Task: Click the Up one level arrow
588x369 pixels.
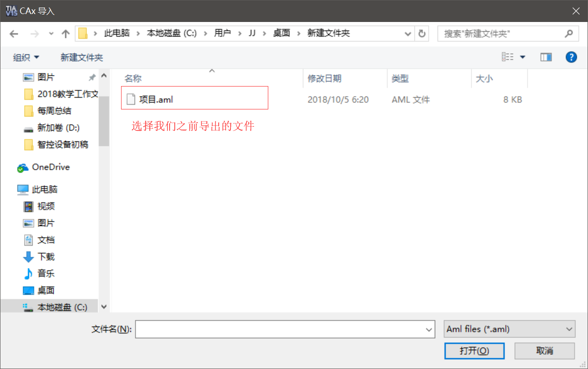Action: pos(65,34)
